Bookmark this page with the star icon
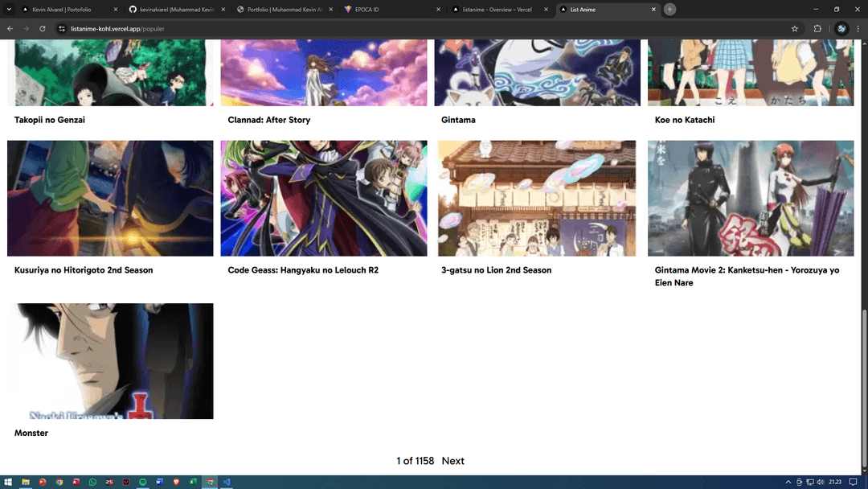Screen dimensions: 868x489 tap(794, 28)
